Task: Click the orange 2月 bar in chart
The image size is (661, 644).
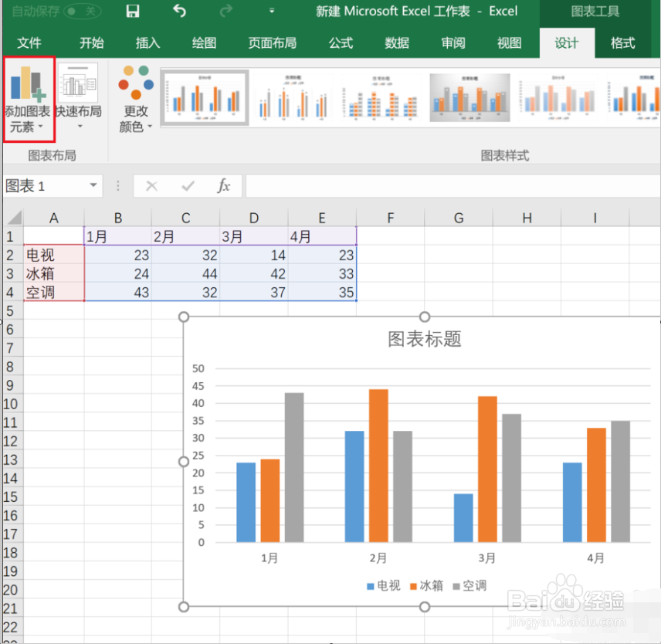Action: [x=378, y=466]
